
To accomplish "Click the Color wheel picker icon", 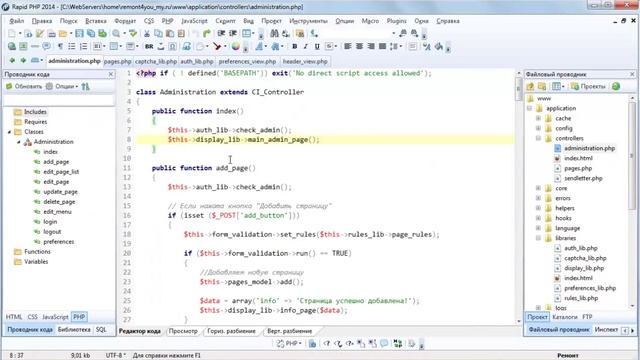I will click(236, 47).
